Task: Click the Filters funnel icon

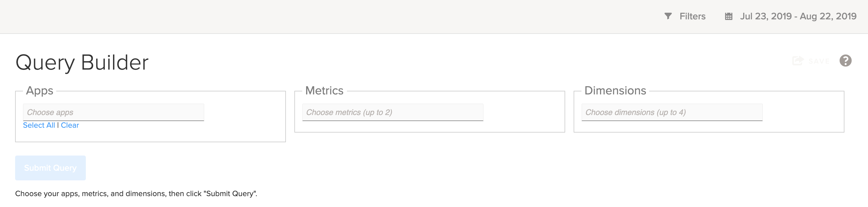Action: 668,16
